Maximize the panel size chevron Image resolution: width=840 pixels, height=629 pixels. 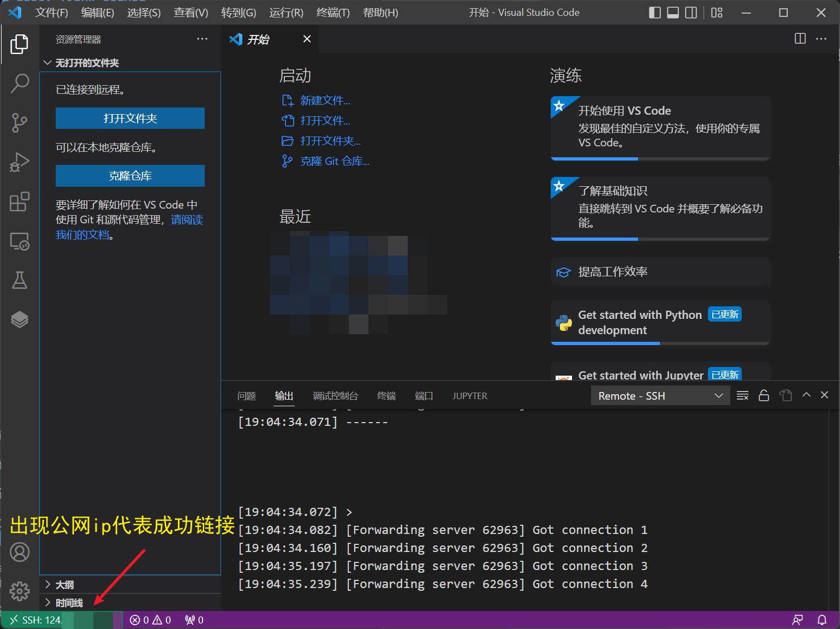point(806,395)
